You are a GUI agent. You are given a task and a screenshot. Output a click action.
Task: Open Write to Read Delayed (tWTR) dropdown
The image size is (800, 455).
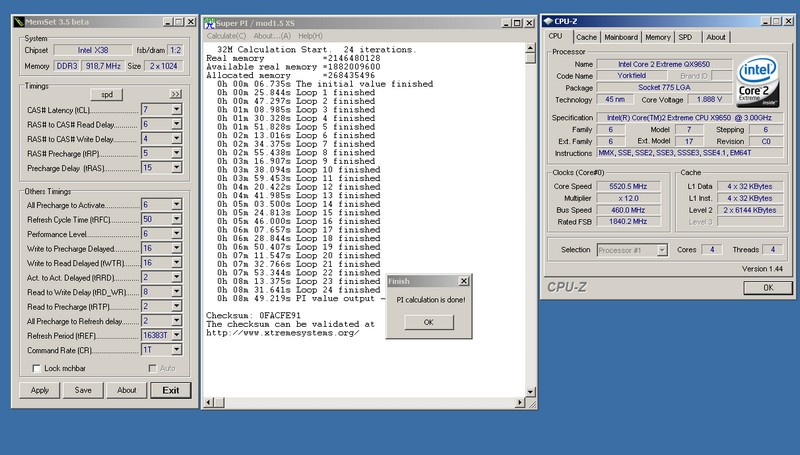(177, 263)
